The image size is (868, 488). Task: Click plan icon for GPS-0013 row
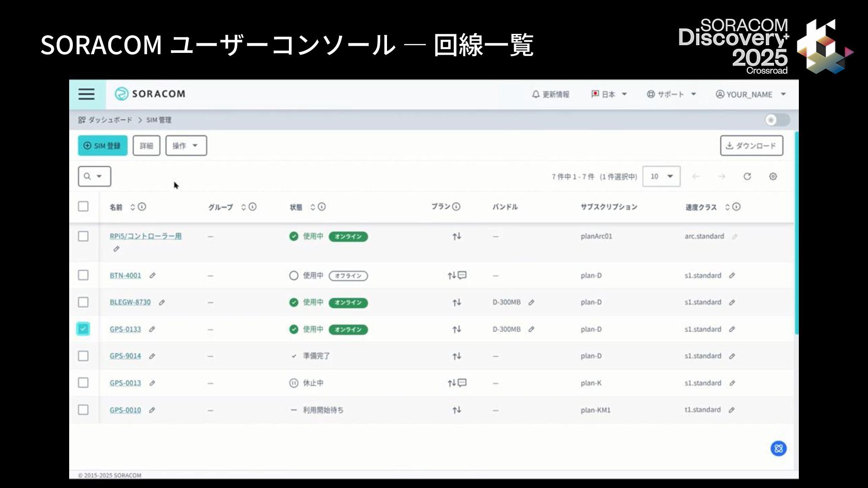pyautogui.click(x=457, y=383)
